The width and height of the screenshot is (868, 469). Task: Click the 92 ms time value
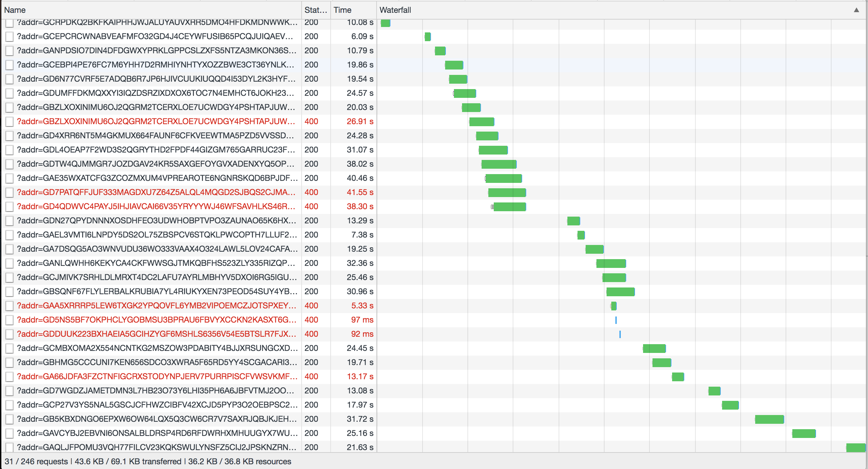coord(362,334)
